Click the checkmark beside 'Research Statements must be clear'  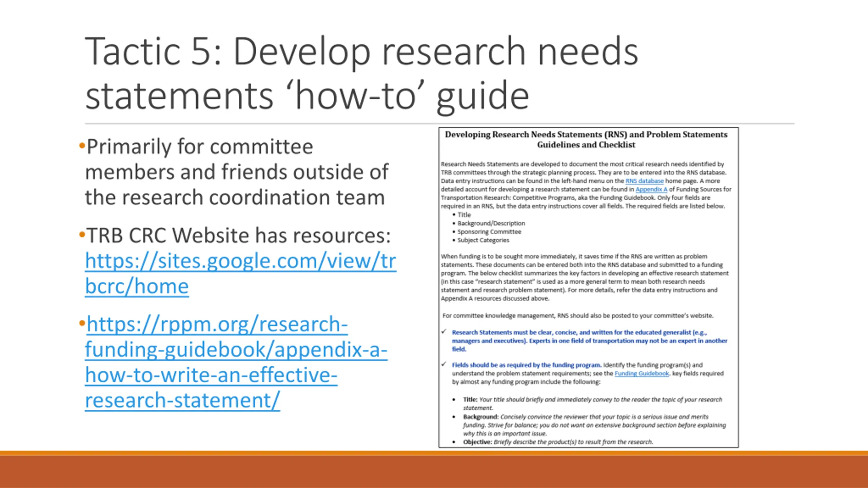click(444, 332)
